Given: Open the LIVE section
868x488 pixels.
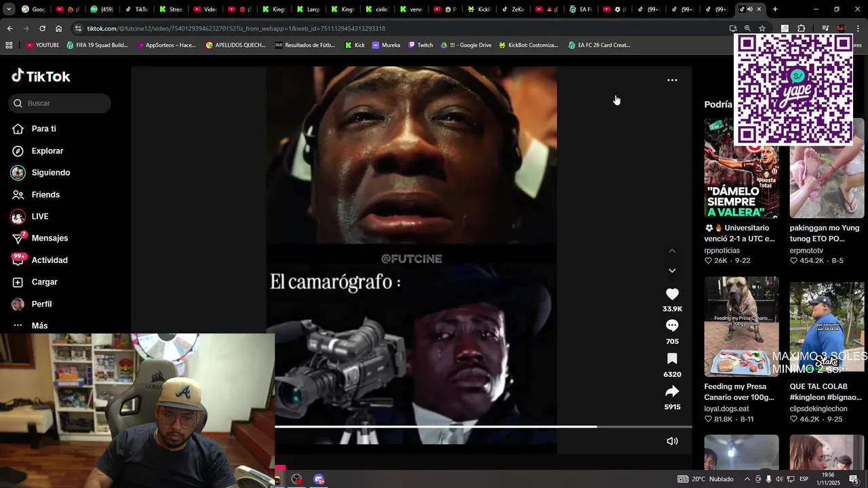Looking at the screenshot, I should (x=39, y=216).
